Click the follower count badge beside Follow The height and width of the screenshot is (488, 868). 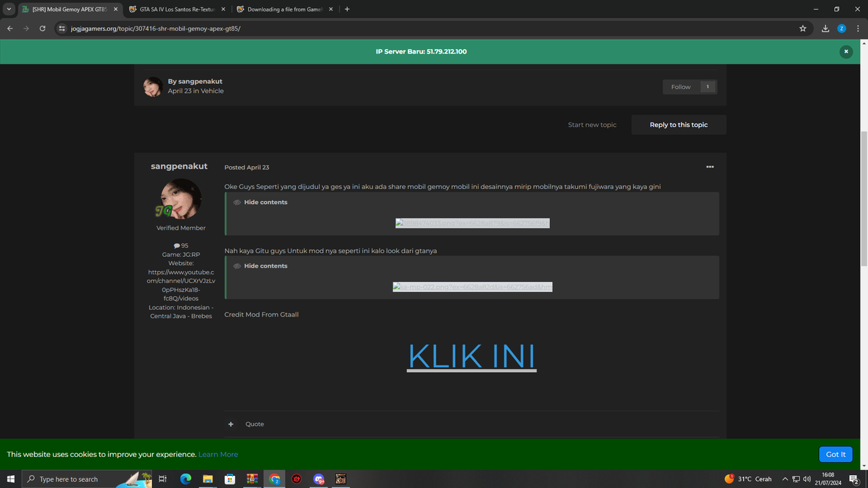tap(708, 87)
